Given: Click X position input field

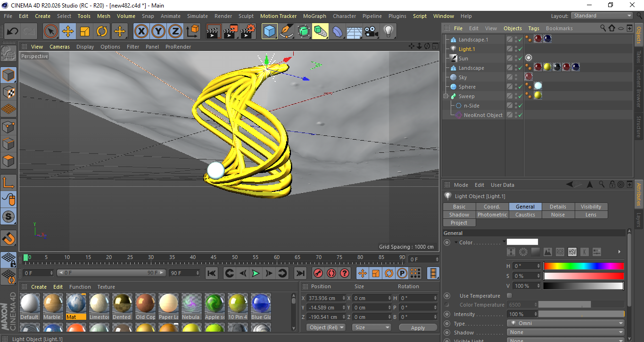Looking at the screenshot, I should (326, 298).
